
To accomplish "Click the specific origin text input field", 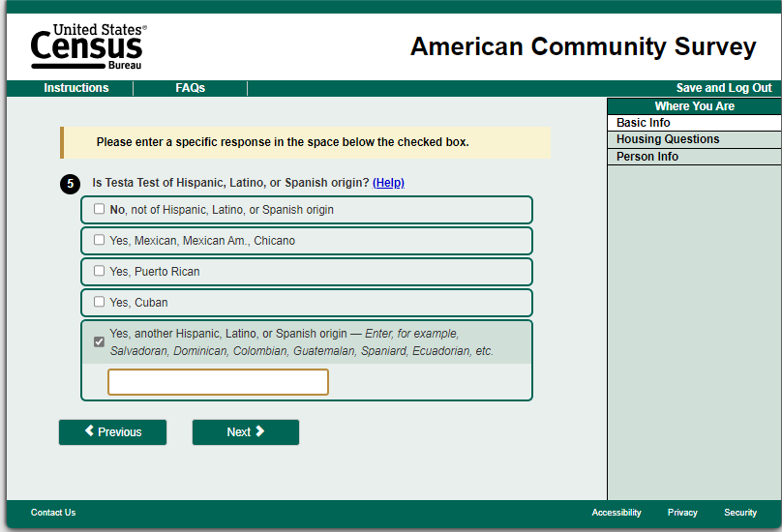I will coord(218,382).
